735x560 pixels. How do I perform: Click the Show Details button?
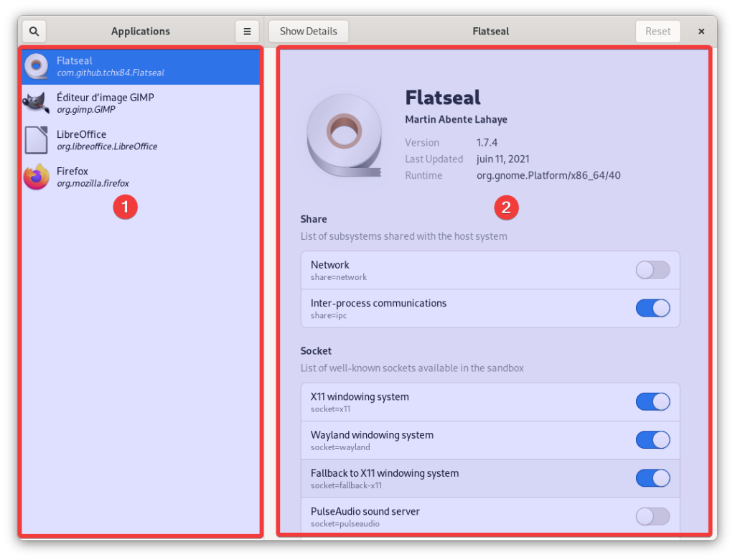[309, 32]
